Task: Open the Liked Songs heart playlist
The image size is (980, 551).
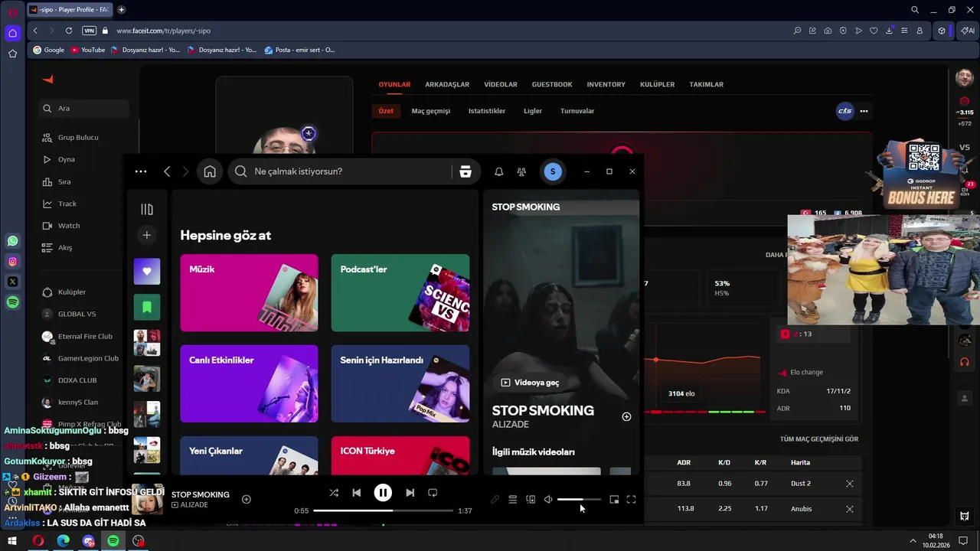Action: [147, 271]
